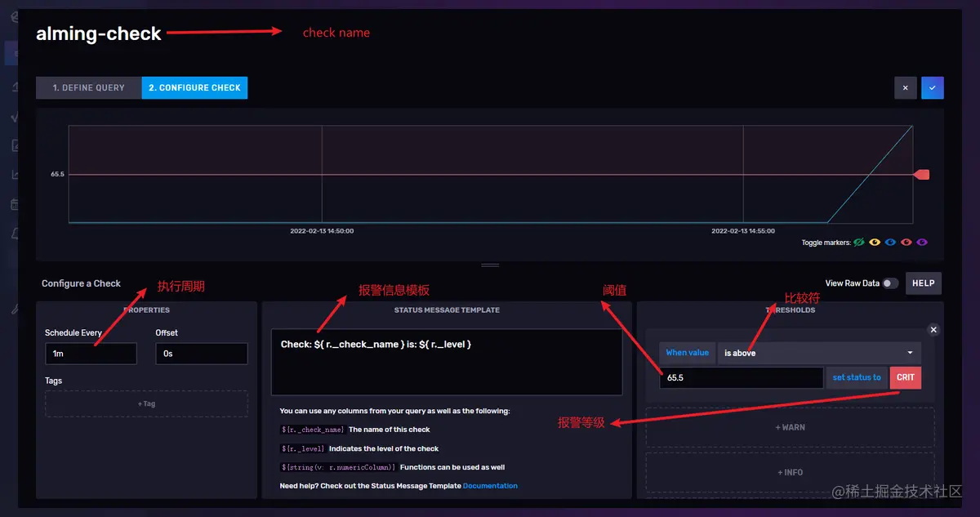This screenshot has height=517, width=980.
Task: Click the Tags label
Action: point(53,381)
